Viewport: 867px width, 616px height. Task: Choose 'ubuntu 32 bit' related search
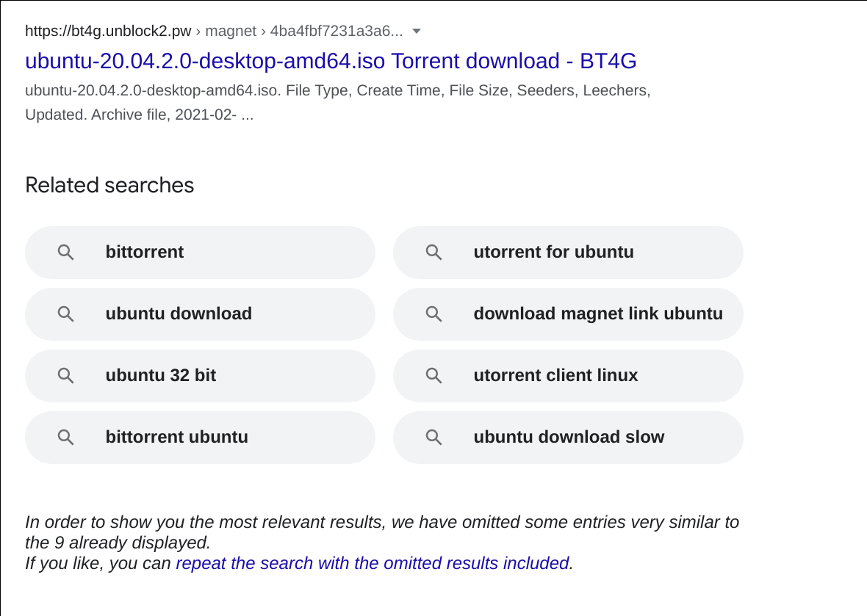[200, 376]
